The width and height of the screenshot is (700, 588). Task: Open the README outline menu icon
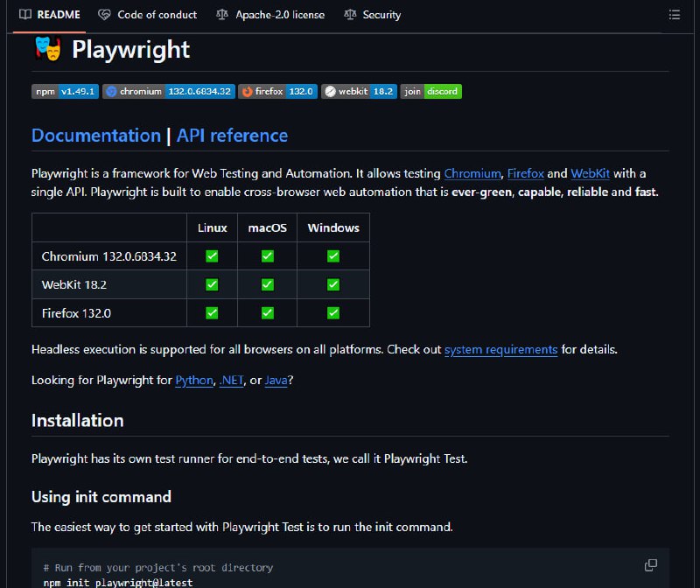pos(674,15)
